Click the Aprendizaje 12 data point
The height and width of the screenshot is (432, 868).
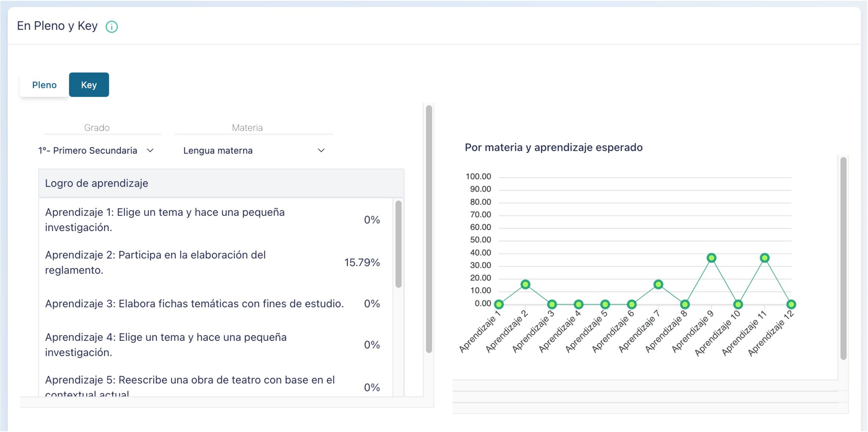coord(791,304)
